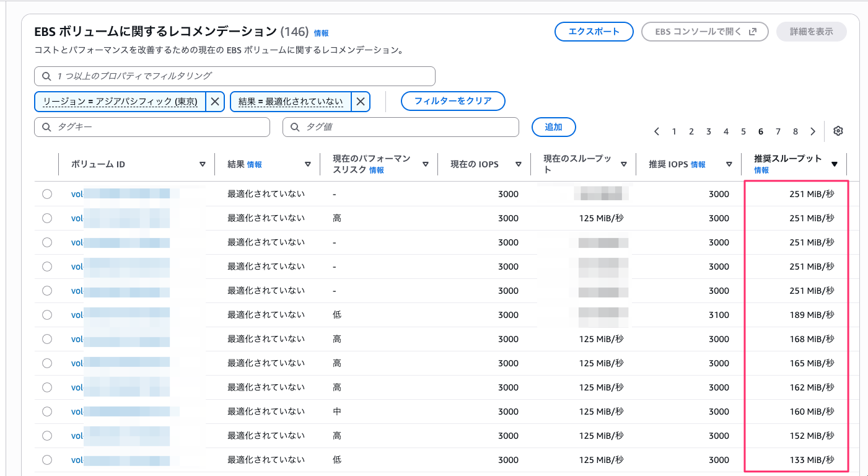Sort by the 現在の IOPS column arrow
Image resolution: width=868 pixels, height=476 pixels.
519,164
